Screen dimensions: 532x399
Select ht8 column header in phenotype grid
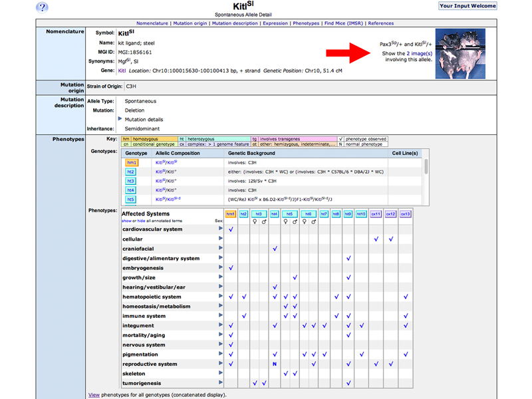click(336, 214)
